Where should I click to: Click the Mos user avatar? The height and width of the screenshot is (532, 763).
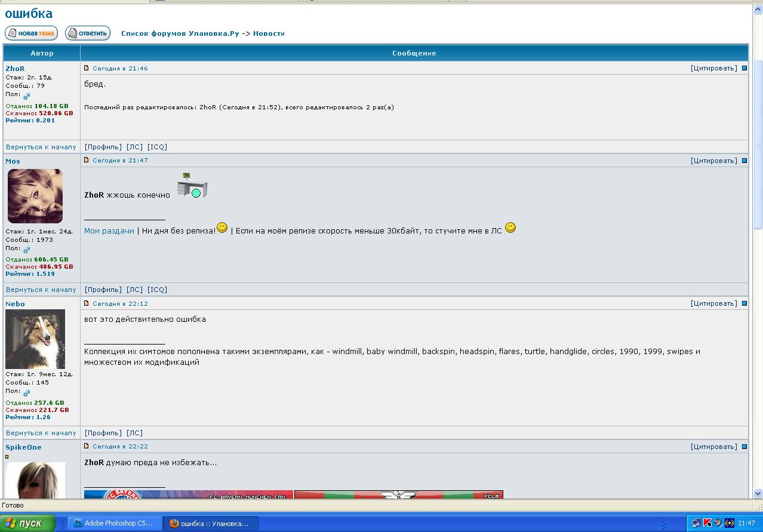(35, 196)
